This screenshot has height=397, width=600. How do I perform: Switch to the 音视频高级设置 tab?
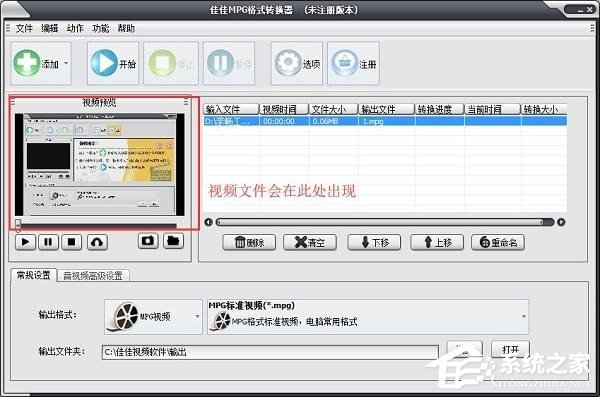pyautogui.click(x=93, y=276)
